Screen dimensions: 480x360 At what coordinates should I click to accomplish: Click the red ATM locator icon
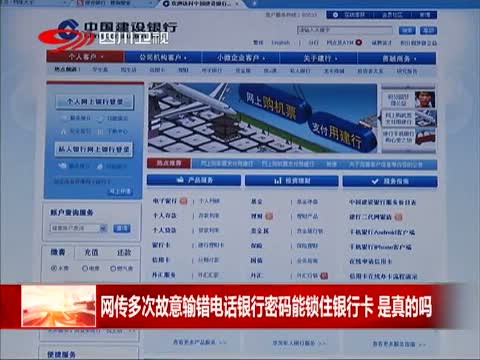[x=359, y=43]
